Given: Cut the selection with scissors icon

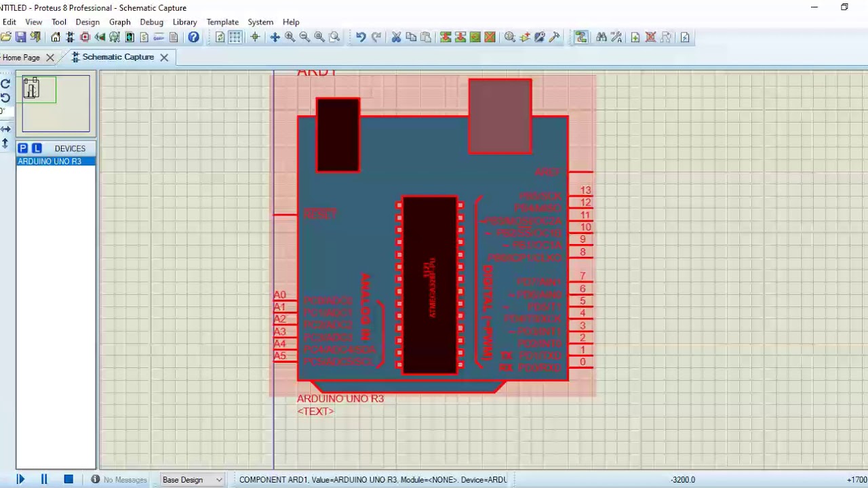Looking at the screenshot, I should (396, 37).
